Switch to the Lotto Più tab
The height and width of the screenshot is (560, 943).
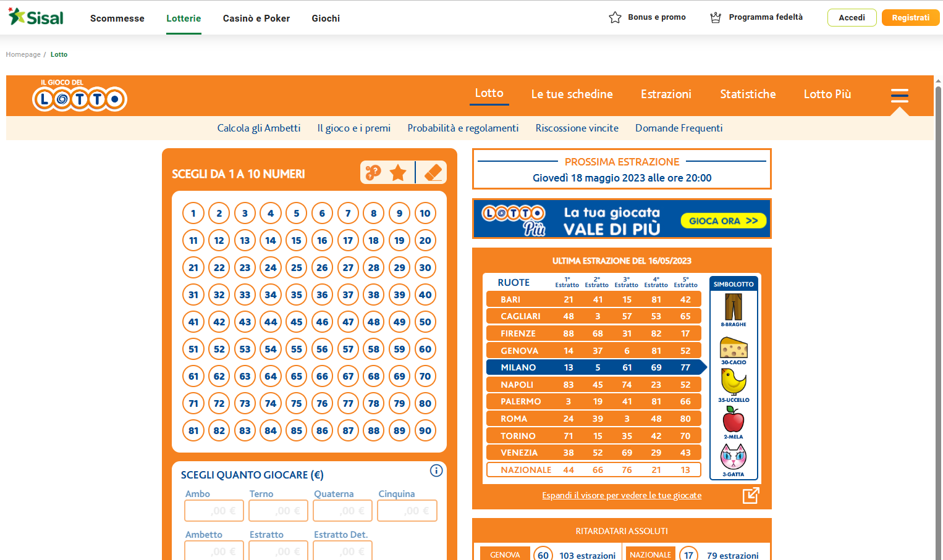pos(827,94)
